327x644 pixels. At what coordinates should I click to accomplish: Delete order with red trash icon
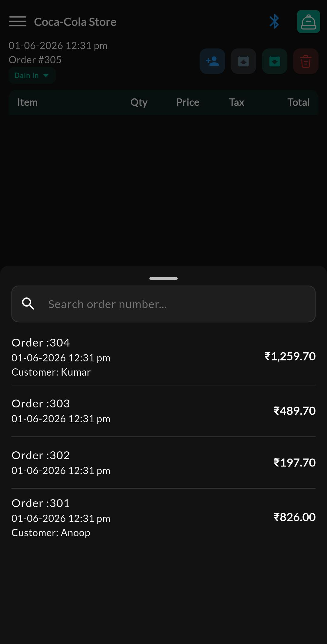pos(306,61)
